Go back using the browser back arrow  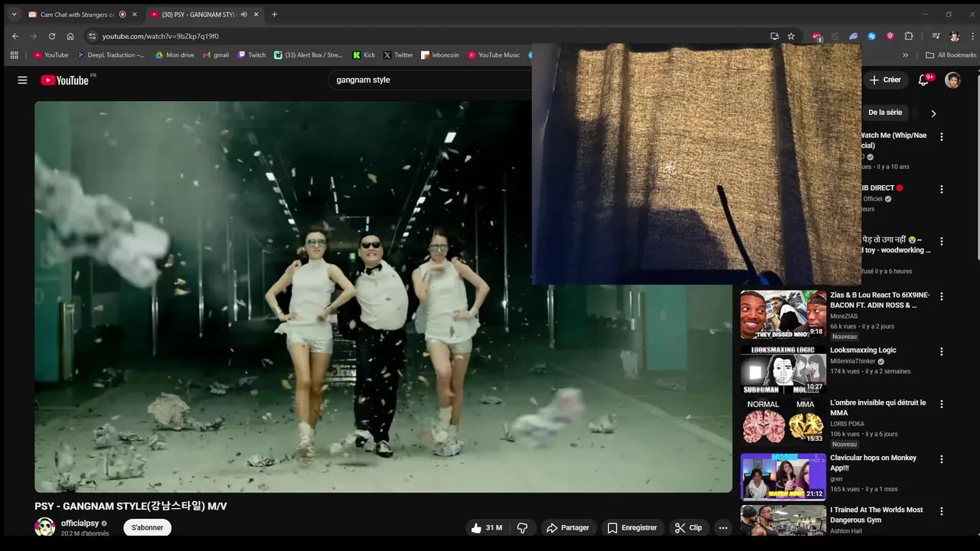tap(15, 36)
